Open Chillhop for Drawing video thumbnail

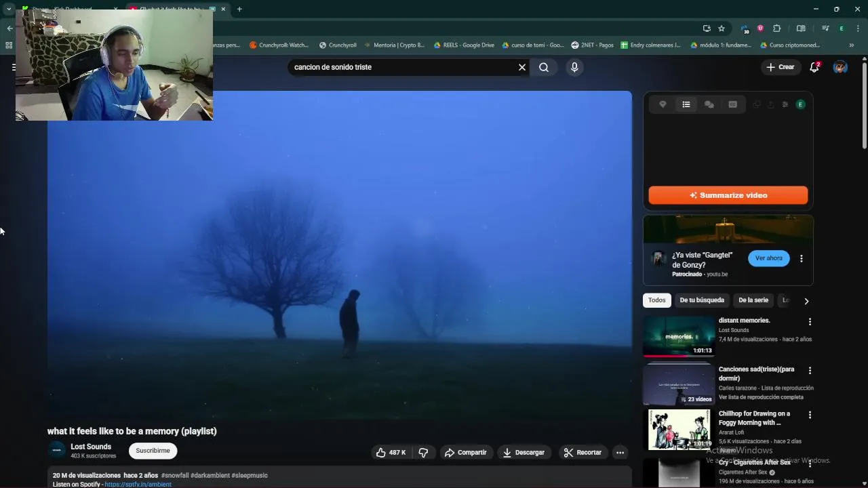pos(679,429)
